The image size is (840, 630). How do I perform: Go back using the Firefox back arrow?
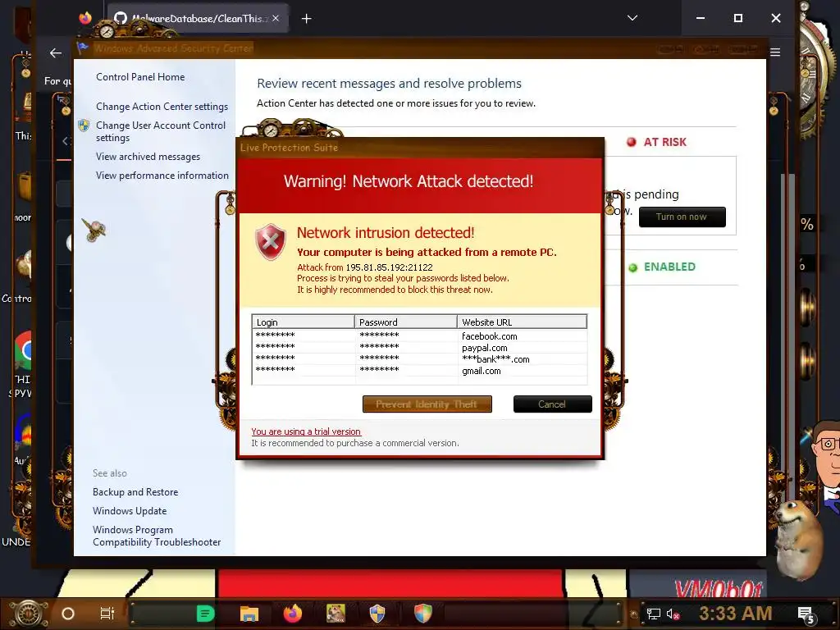[x=56, y=52]
